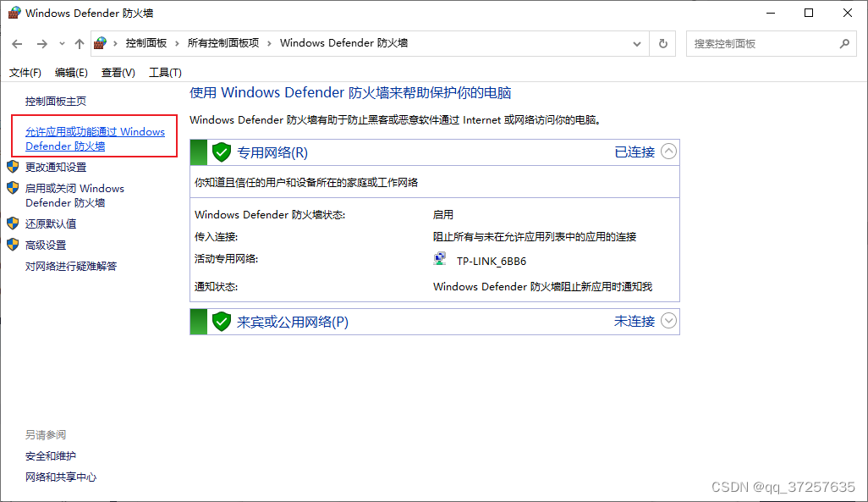Open 允许应用或功能通过 Windows Defender 防火墙
868x502 pixels.
pyautogui.click(x=96, y=139)
